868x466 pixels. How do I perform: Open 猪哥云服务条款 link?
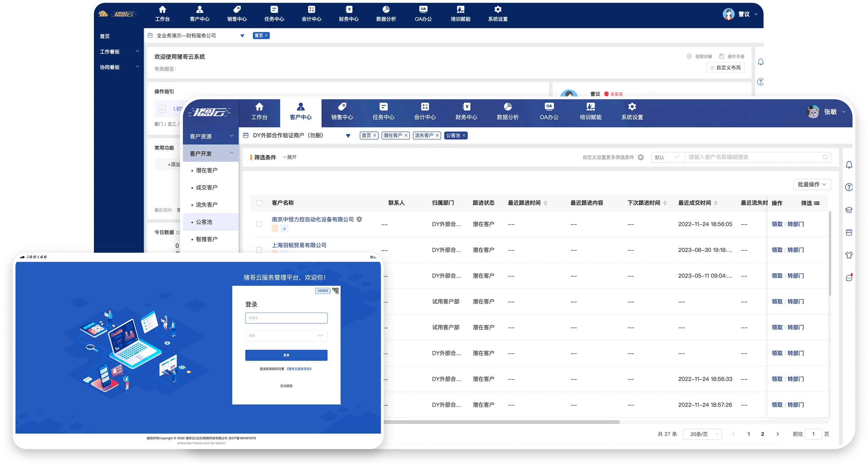pyautogui.click(x=299, y=369)
